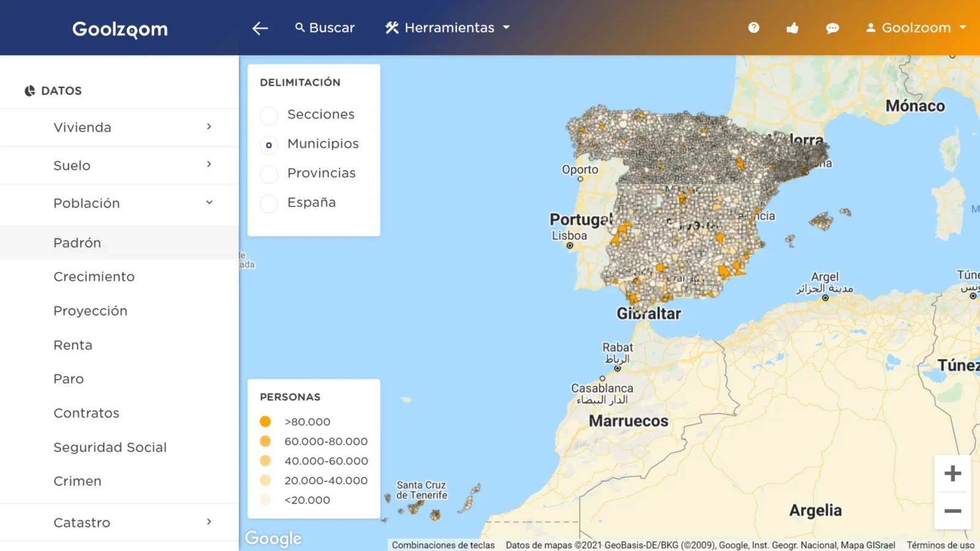The image size is (980, 551).
Task: Click the Google logo on map
Action: (x=273, y=538)
